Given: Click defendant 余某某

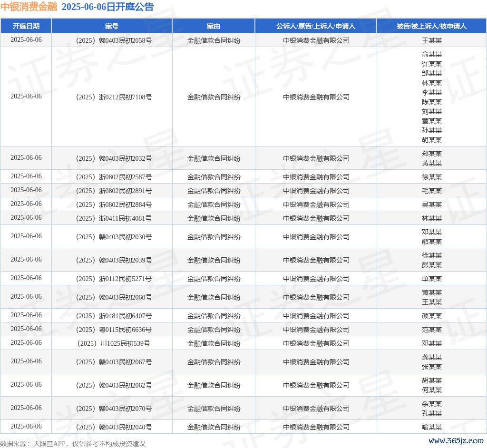Looking at the screenshot, I should click(432, 404).
